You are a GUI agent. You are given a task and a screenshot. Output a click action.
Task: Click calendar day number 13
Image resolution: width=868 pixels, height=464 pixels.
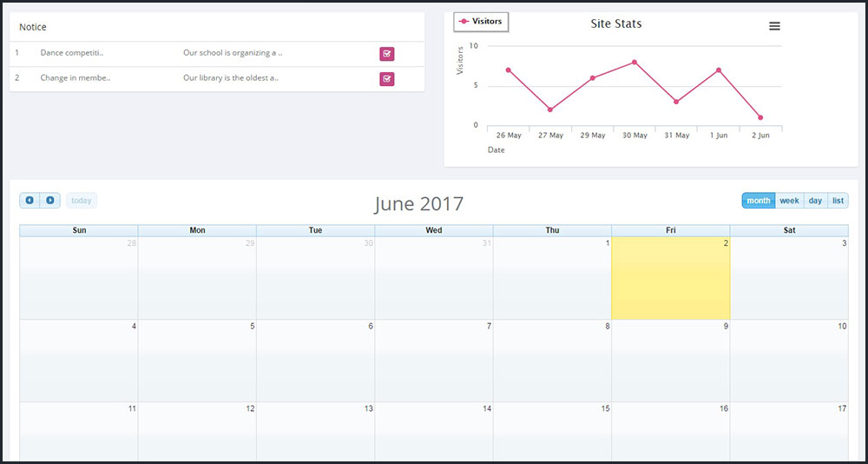(x=369, y=408)
